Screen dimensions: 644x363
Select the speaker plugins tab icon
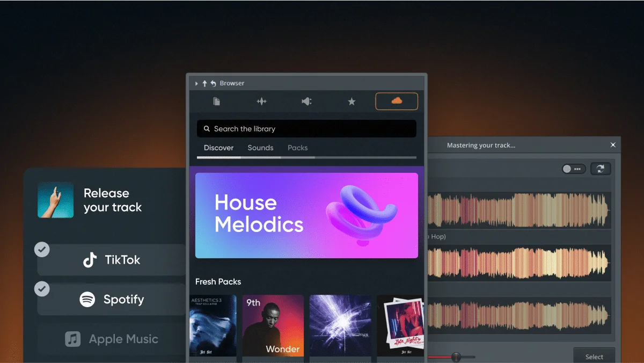click(306, 101)
